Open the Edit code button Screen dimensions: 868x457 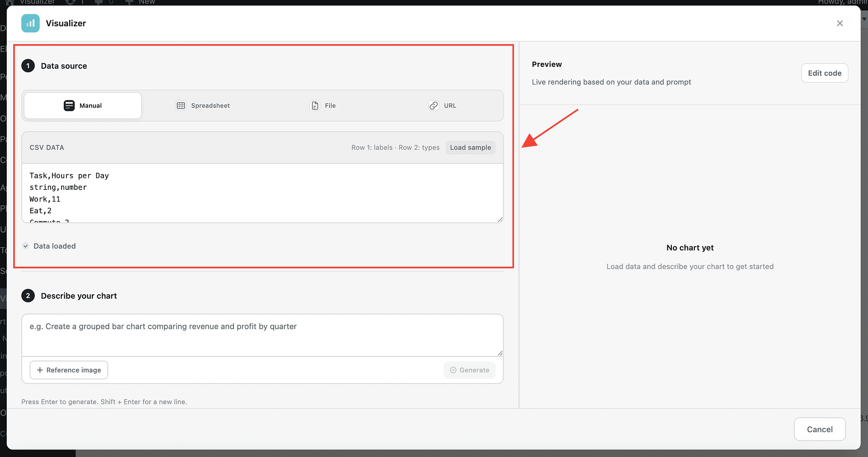click(x=824, y=73)
